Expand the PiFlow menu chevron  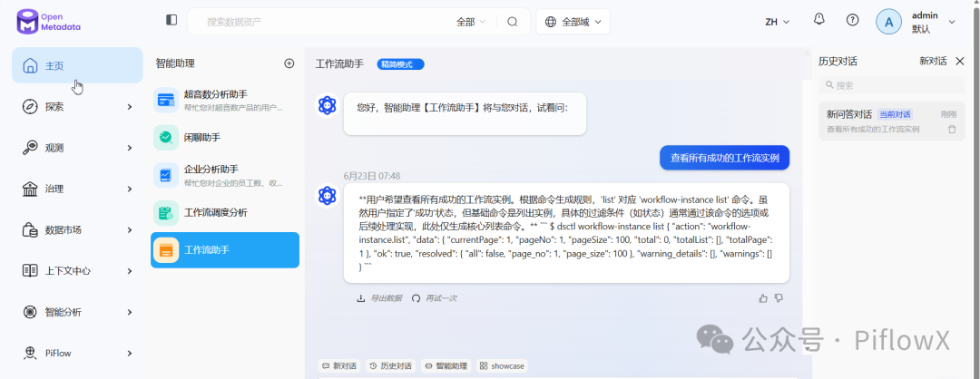130,353
